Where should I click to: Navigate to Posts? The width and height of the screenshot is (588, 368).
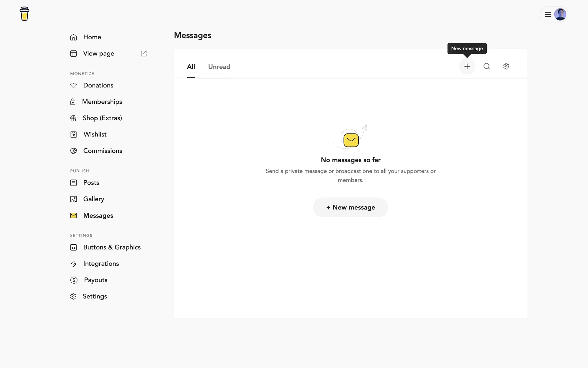[91, 183]
